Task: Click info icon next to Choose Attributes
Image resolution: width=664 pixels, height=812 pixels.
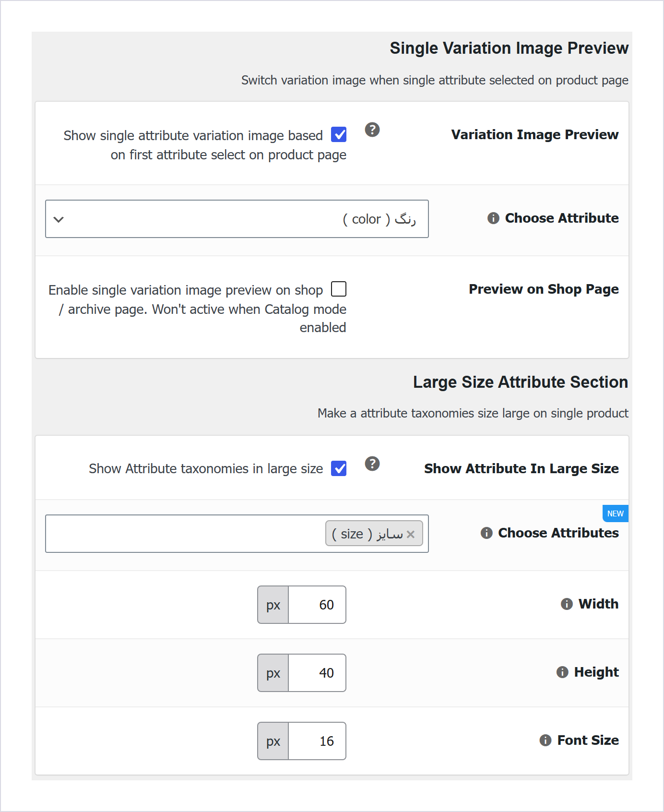Action: [486, 533]
